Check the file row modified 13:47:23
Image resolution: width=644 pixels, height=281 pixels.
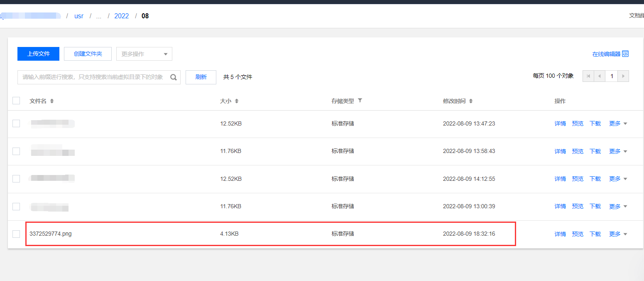pyautogui.click(x=16, y=123)
